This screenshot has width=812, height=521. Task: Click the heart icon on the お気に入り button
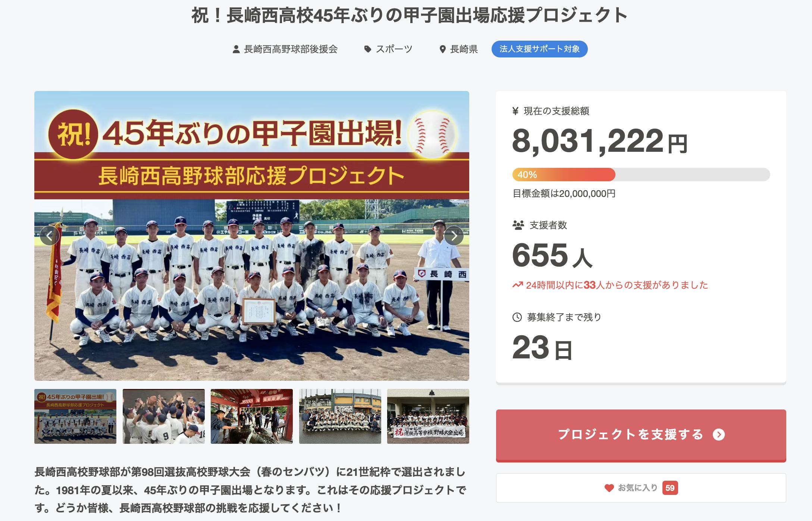(609, 488)
